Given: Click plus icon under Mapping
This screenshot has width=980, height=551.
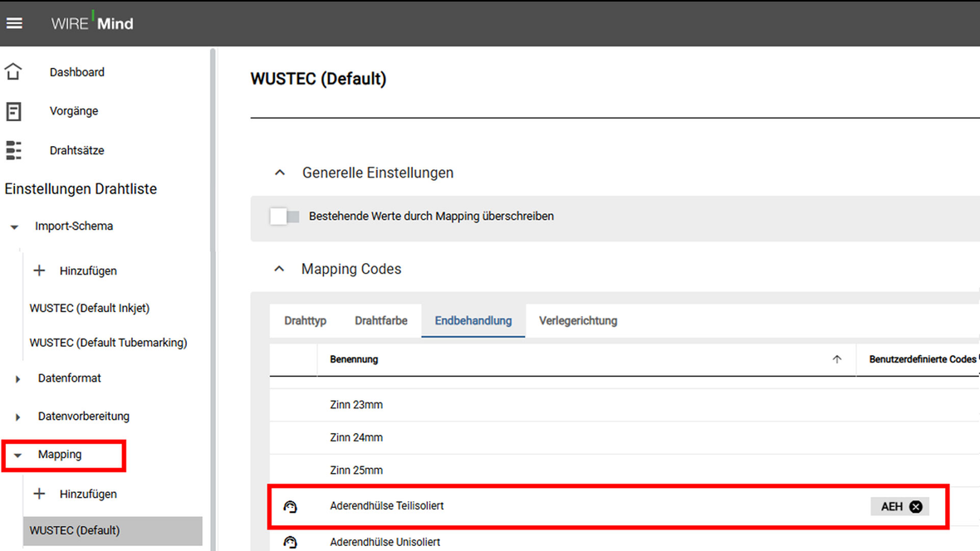Looking at the screenshot, I should [x=39, y=494].
